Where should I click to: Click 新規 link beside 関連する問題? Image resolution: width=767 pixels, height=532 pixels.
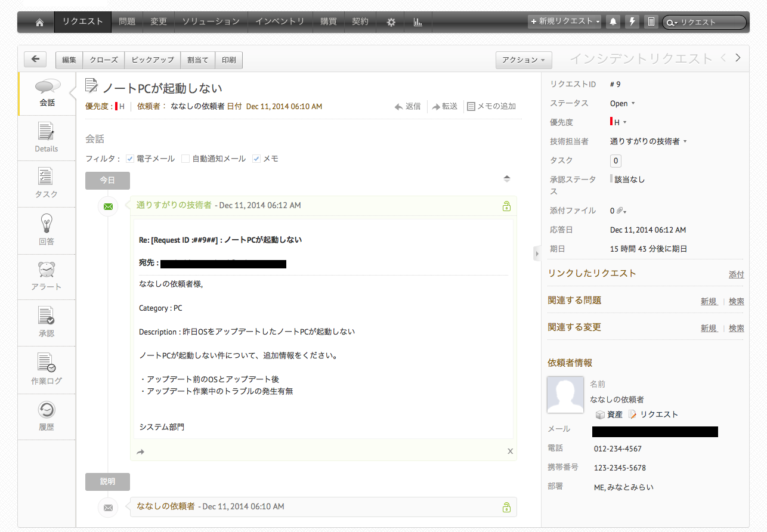tap(709, 302)
